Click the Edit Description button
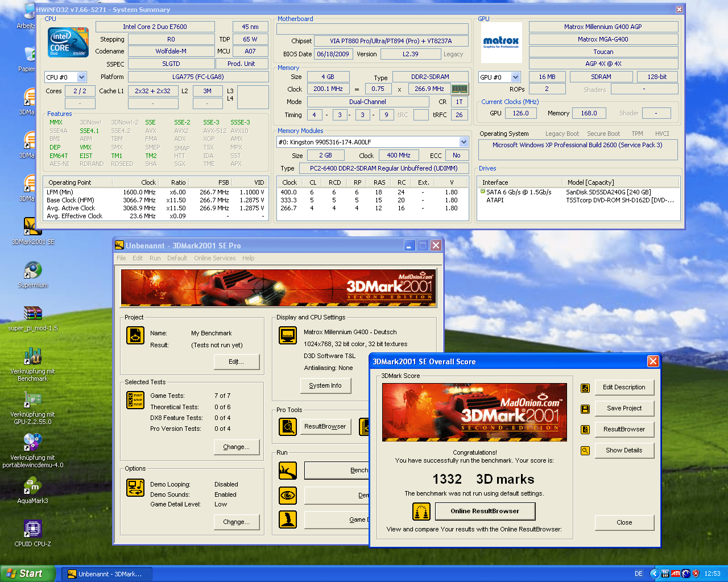The image size is (728, 582). (x=624, y=388)
